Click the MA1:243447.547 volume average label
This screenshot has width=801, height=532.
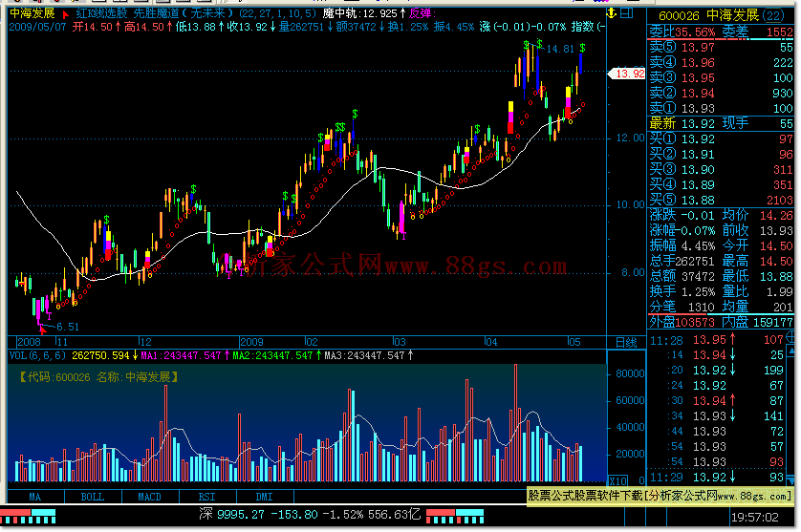coord(181,355)
